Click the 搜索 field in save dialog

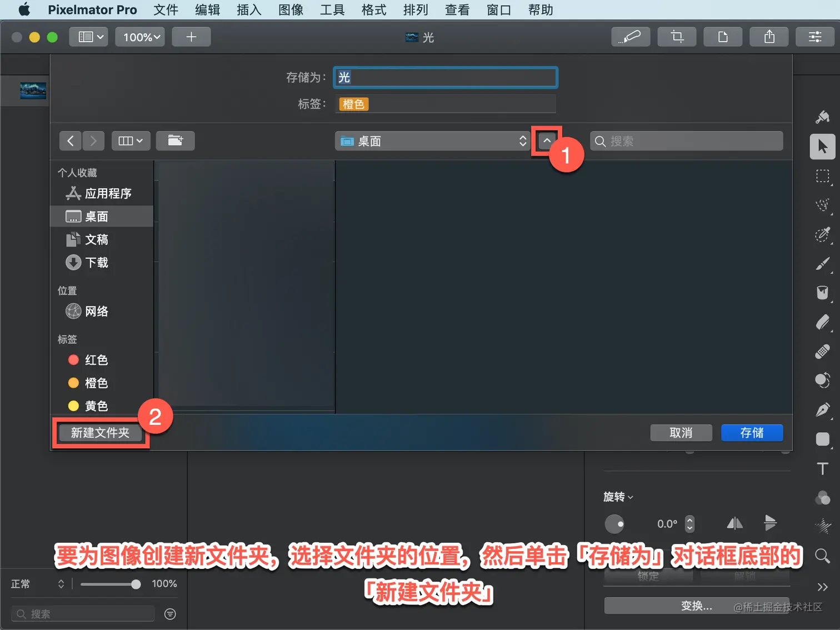click(687, 141)
